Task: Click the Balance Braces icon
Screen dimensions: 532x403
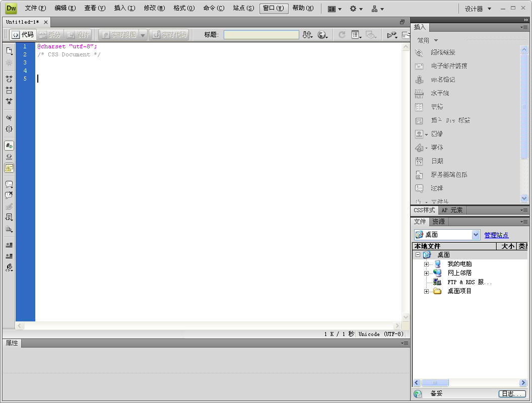Action: point(9,129)
